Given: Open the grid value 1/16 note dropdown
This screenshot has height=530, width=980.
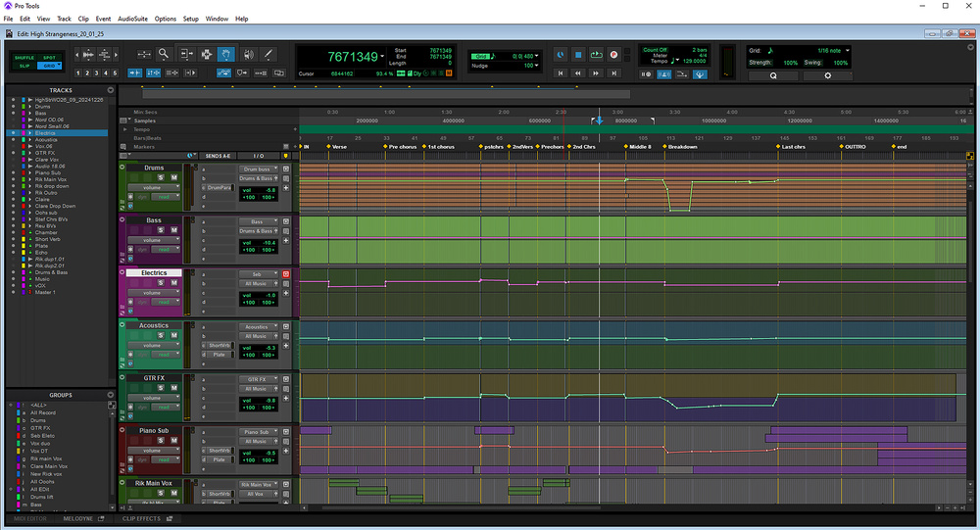Looking at the screenshot, I should click(829, 50).
